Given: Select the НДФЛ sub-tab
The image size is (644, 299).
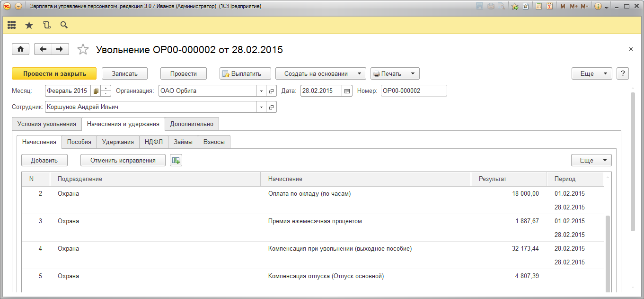Looking at the screenshot, I should [154, 142].
